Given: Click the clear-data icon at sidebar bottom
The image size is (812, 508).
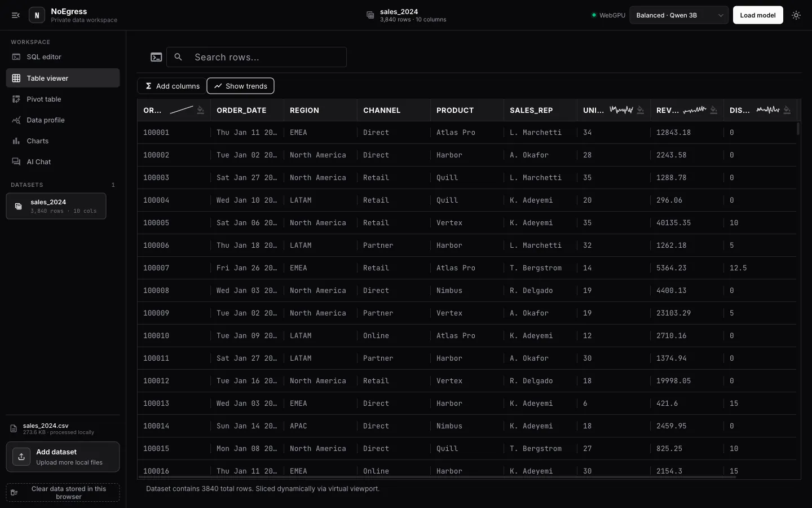Looking at the screenshot, I should coord(15,493).
